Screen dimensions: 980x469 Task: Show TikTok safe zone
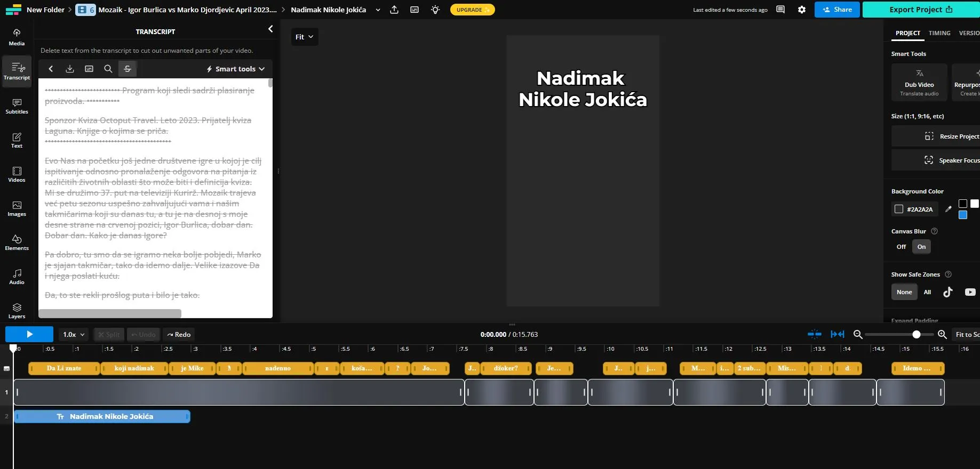[947, 292]
